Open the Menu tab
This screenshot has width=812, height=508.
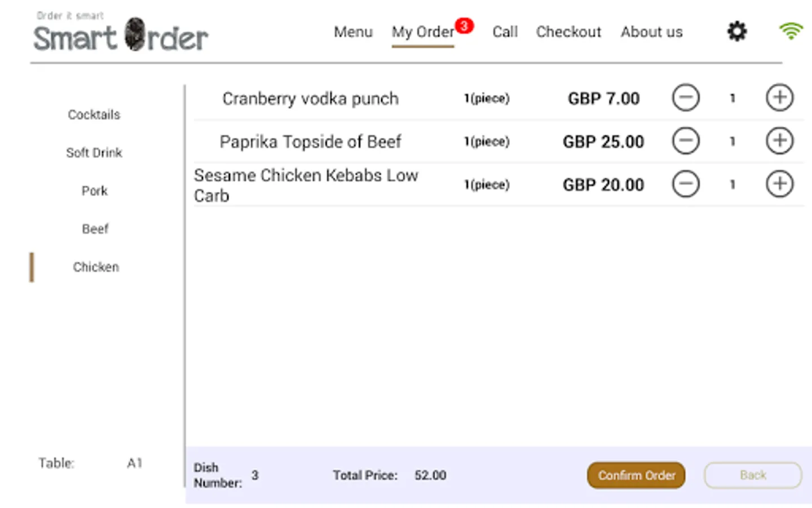click(353, 32)
